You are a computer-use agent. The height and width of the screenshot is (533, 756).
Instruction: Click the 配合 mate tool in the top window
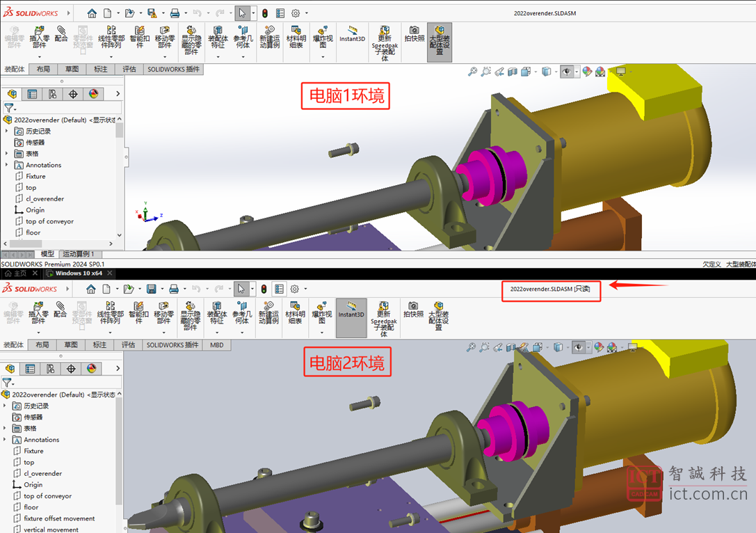[61, 34]
